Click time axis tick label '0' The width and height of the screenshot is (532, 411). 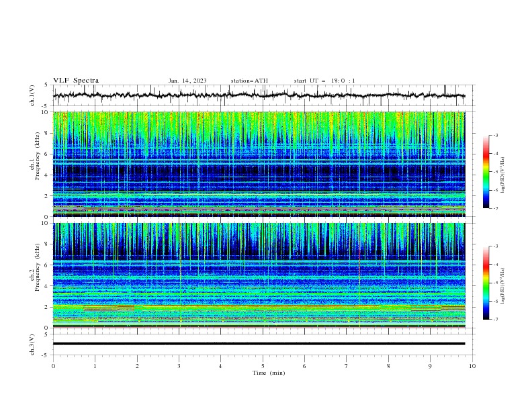(53, 366)
